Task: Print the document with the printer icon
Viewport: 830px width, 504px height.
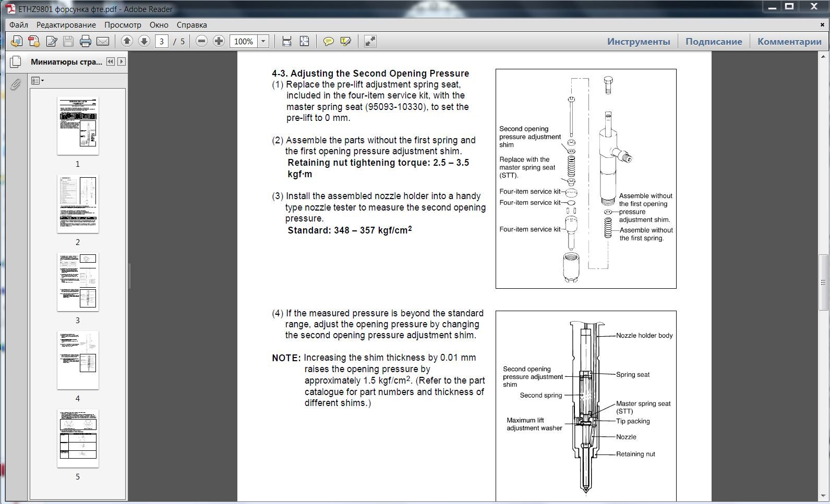Action: [86, 41]
